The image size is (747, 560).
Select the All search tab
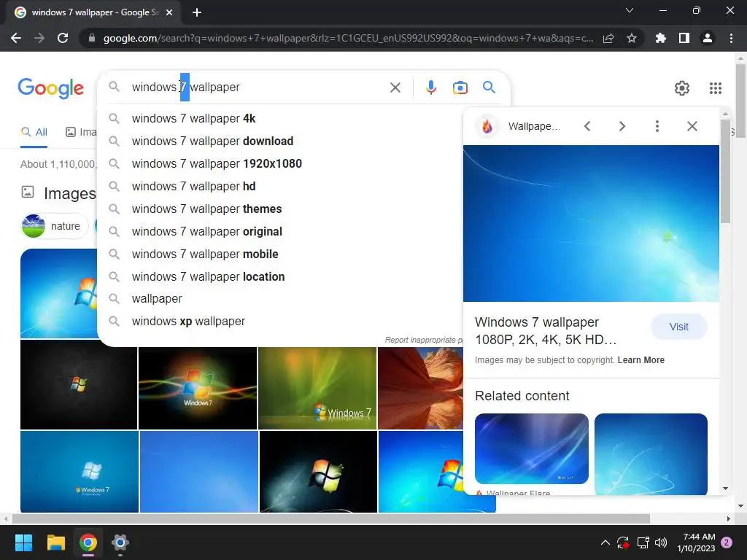pyautogui.click(x=34, y=133)
